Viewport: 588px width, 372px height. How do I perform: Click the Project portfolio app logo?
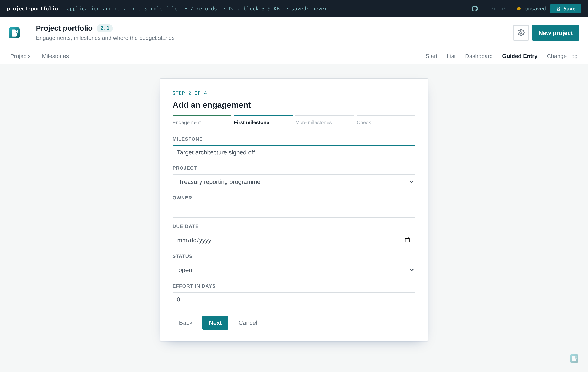14,33
